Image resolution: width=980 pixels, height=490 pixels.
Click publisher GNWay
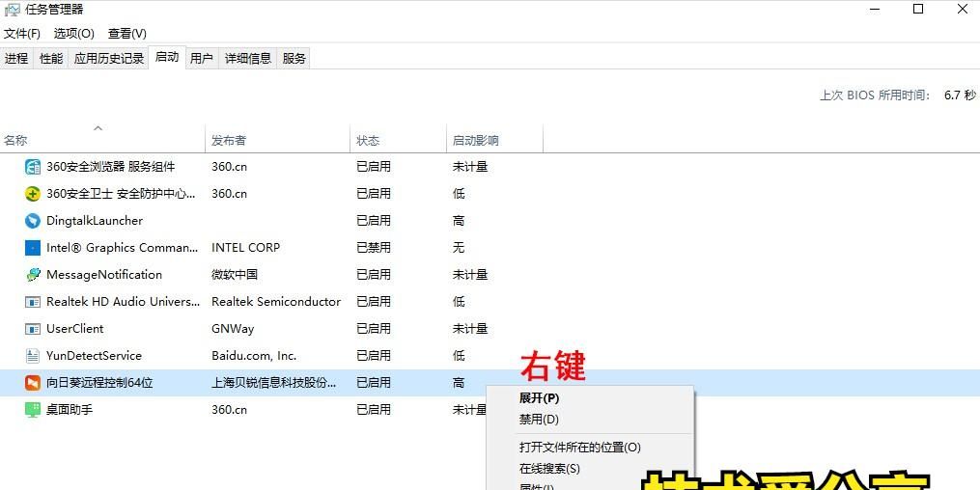pyautogui.click(x=233, y=328)
